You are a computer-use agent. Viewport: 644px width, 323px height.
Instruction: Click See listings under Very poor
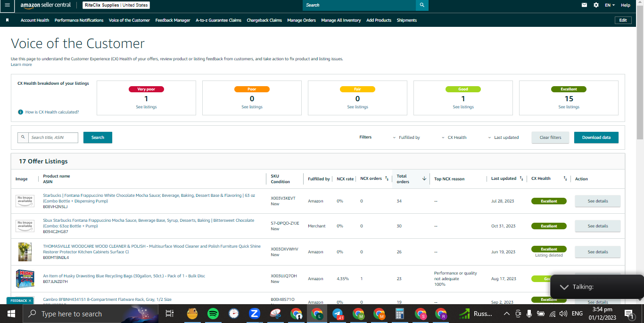pos(146,107)
